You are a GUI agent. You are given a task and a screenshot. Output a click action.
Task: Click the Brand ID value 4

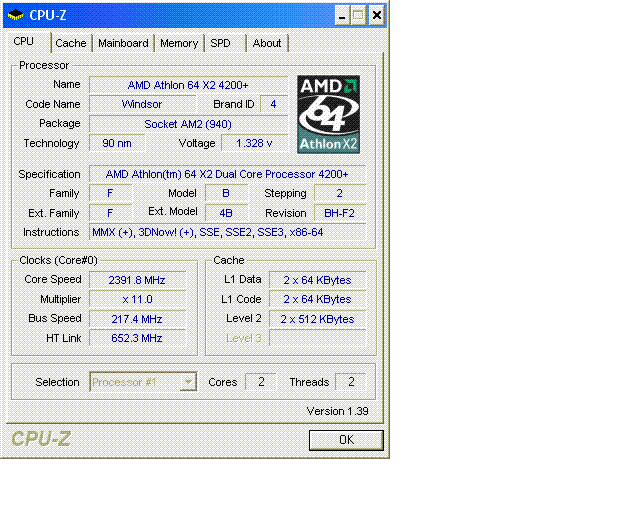pyautogui.click(x=273, y=104)
